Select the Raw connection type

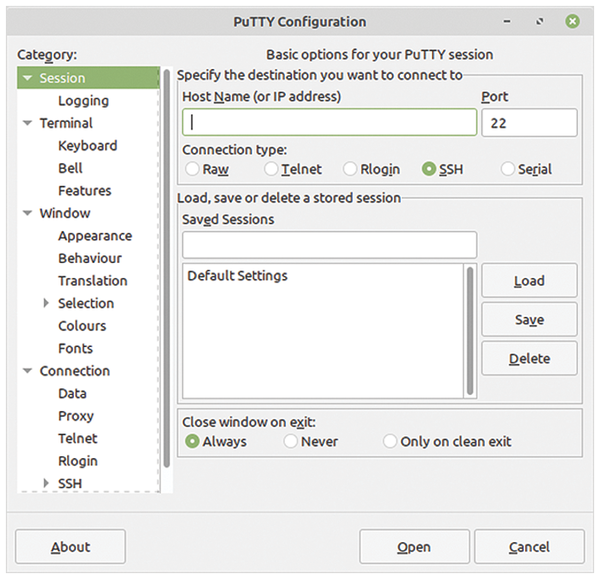pyautogui.click(x=192, y=169)
